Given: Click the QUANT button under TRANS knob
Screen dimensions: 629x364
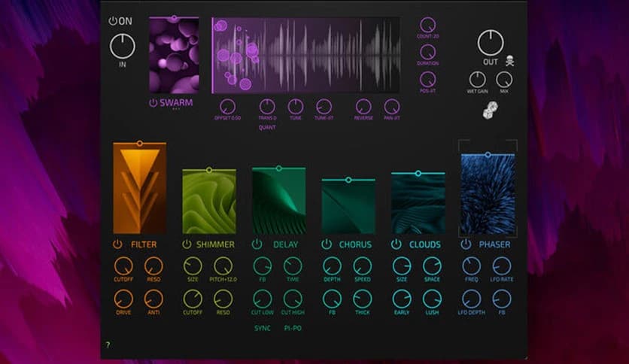Looking at the screenshot, I should point(267,127).
